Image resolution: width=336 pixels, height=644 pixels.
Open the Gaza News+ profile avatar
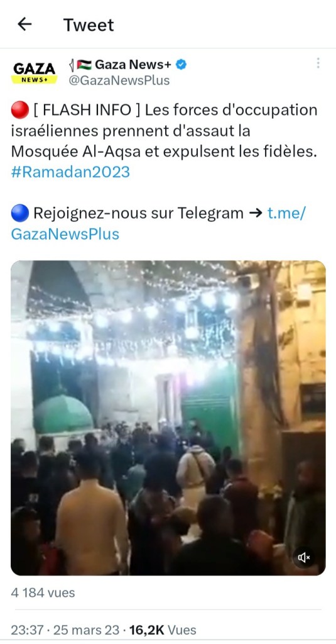point(34,72)
